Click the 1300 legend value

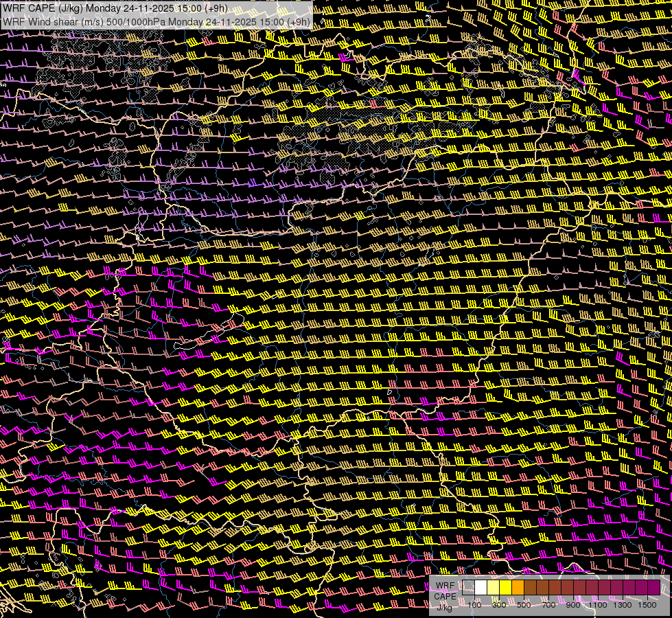click(623, 605)
